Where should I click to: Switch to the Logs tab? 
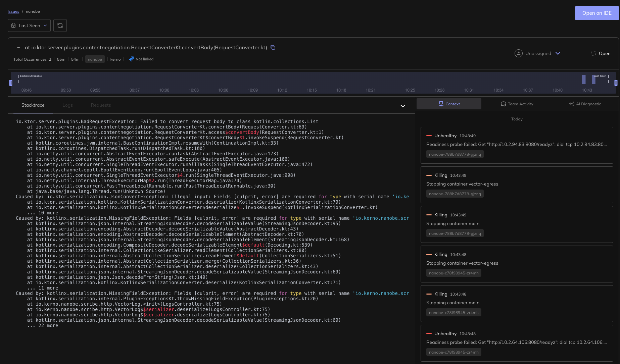coord(67,105)
